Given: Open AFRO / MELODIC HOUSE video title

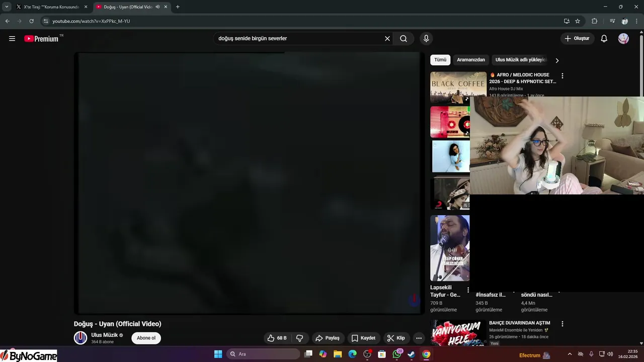Looking at the screenshot, I should 522,78.
